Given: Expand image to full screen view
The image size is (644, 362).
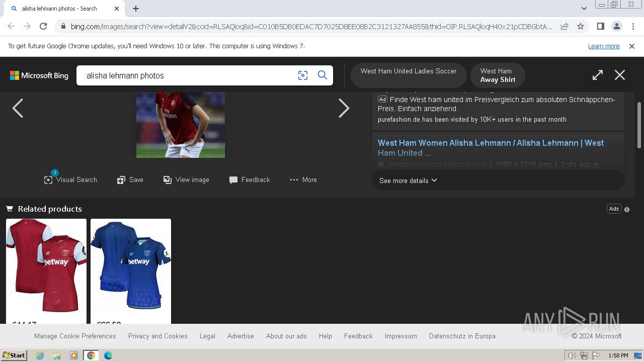Looking at the screenshot, I should click(598, 75).
